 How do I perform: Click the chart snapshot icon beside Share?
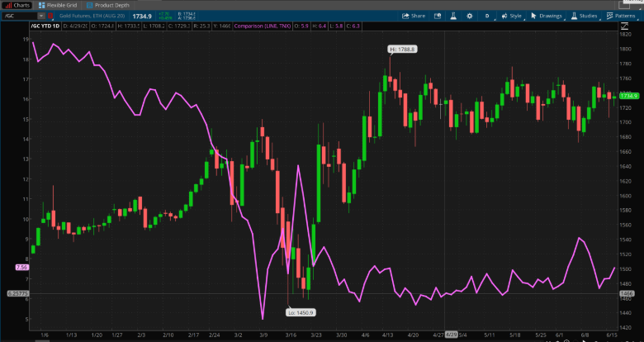point(438,16)
